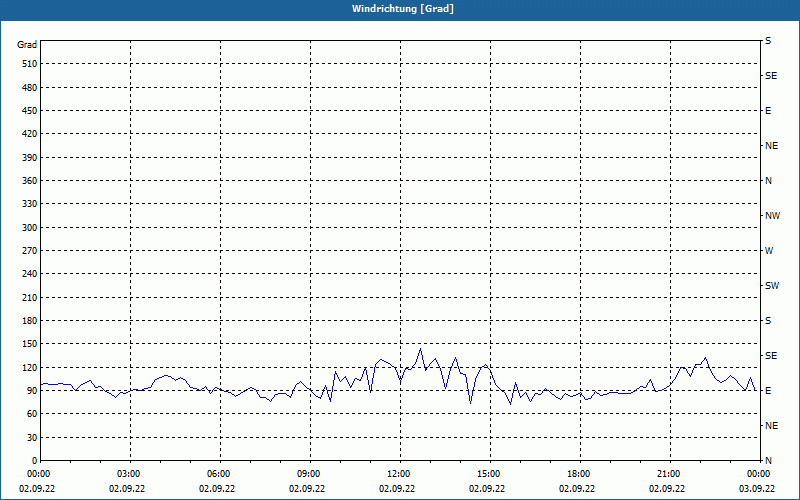The width and height of the screenshot is (800, 500).
Task: Click the 450 y-axis tick label
Action: 30,111
